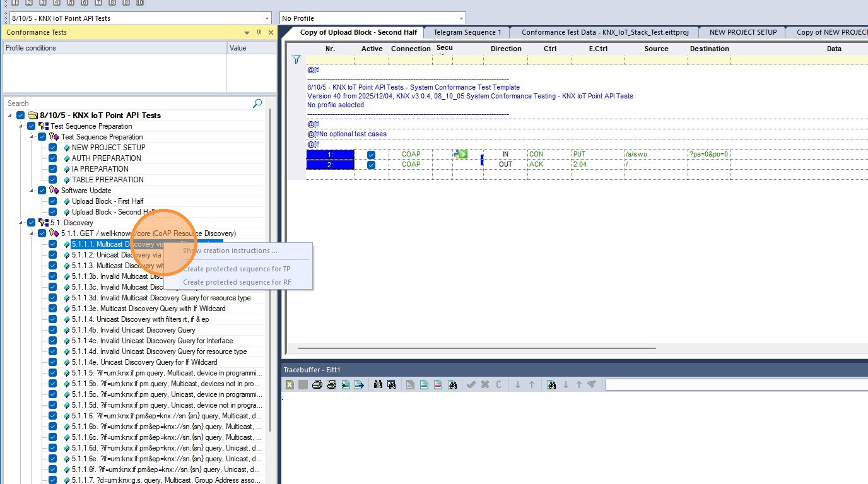This screenshot has height=484, width=868.
Task: Uncheck the AUTH PREPARATION checkbox
Action: 53,158
